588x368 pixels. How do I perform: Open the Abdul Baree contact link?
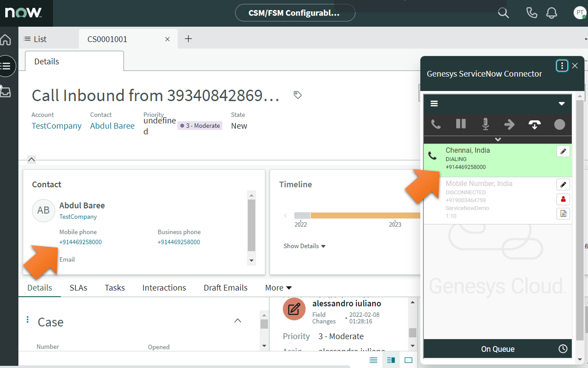pyautogui.click(x=112, y=126)
